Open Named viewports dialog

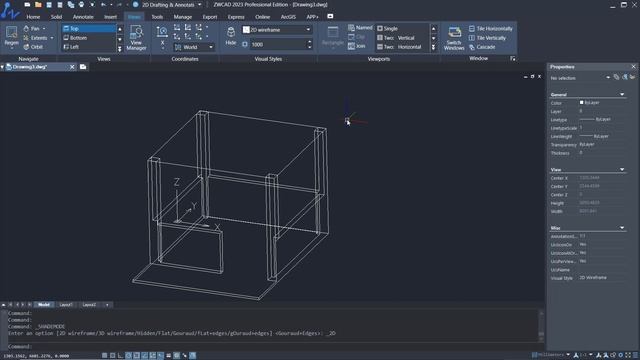pyautogui.click(x=360, y=28)
